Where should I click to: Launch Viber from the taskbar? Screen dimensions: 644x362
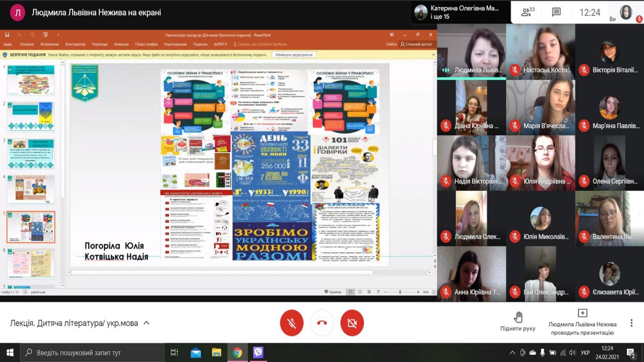pyautogui.click(x=258, y=353)
